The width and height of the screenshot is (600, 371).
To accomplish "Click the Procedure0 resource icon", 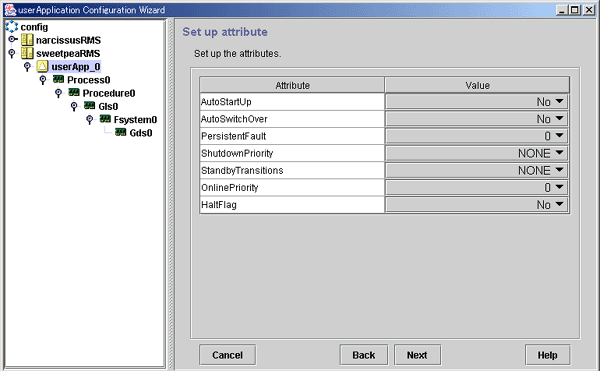I will pyautogui.click(x=74, y=92).
